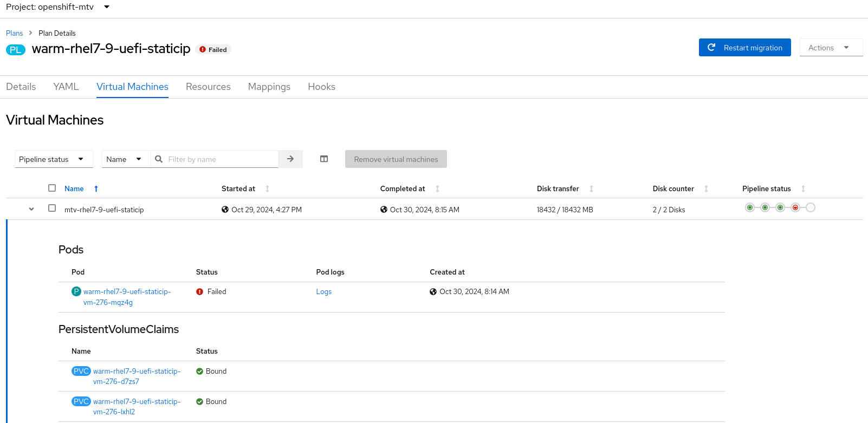Sort by Disk counter column icon
Image resolution: width=868 pixels, height=423 pixels.
[x=706, y=188]
